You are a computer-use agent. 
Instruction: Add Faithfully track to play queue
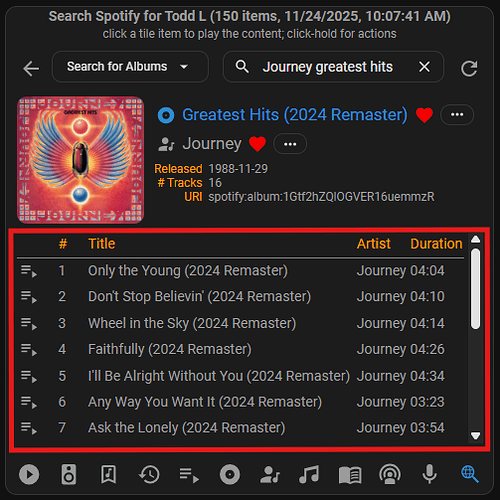click(x=29, y=350)
